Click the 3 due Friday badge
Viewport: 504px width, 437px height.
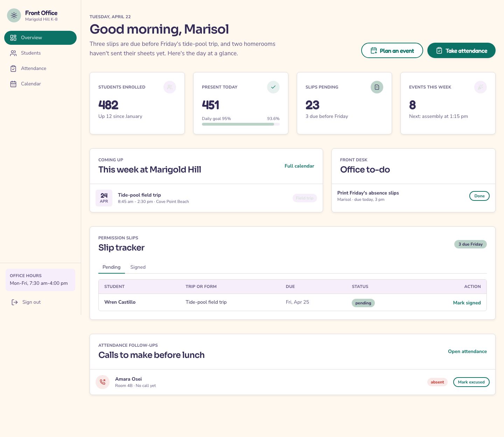(470, 244)
